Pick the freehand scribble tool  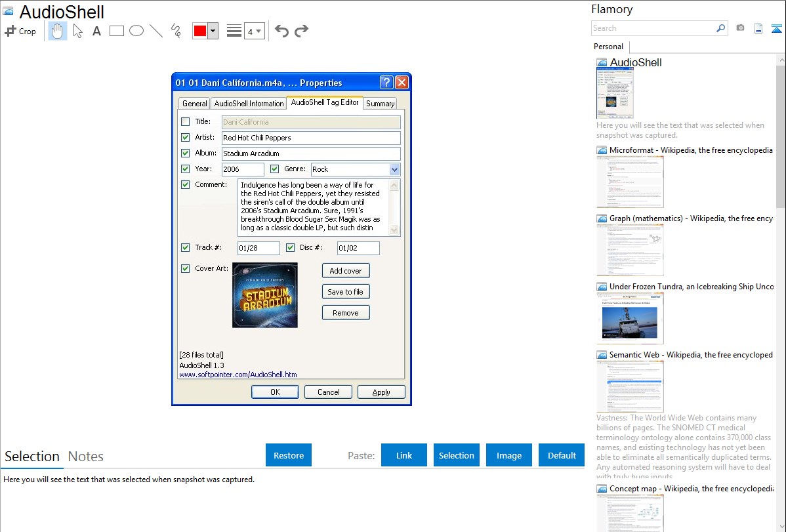click(176, 31)
